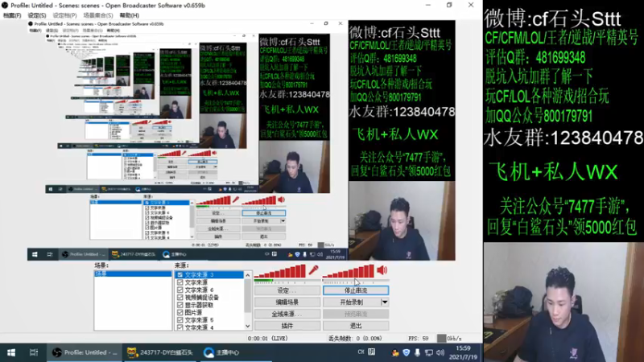This screenshot has height=362, width=644.
Task: Open 全域来源... button
Action: [287, 314]
